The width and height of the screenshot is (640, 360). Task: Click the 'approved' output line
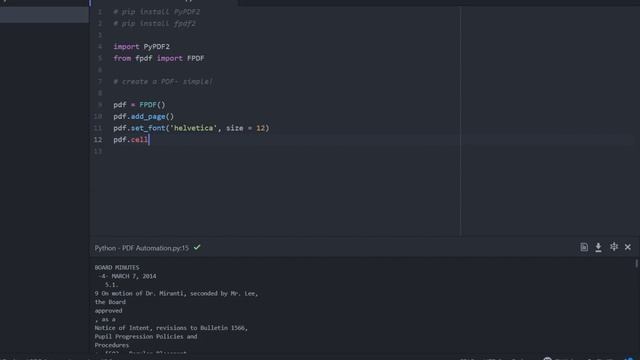(x=108, y=311)
